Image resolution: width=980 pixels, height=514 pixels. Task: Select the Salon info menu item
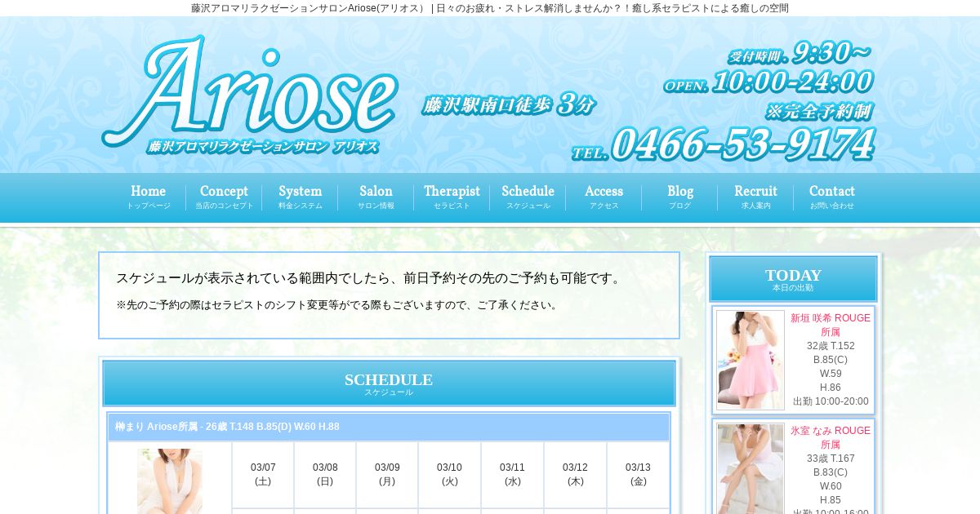(x=376, y=197)
